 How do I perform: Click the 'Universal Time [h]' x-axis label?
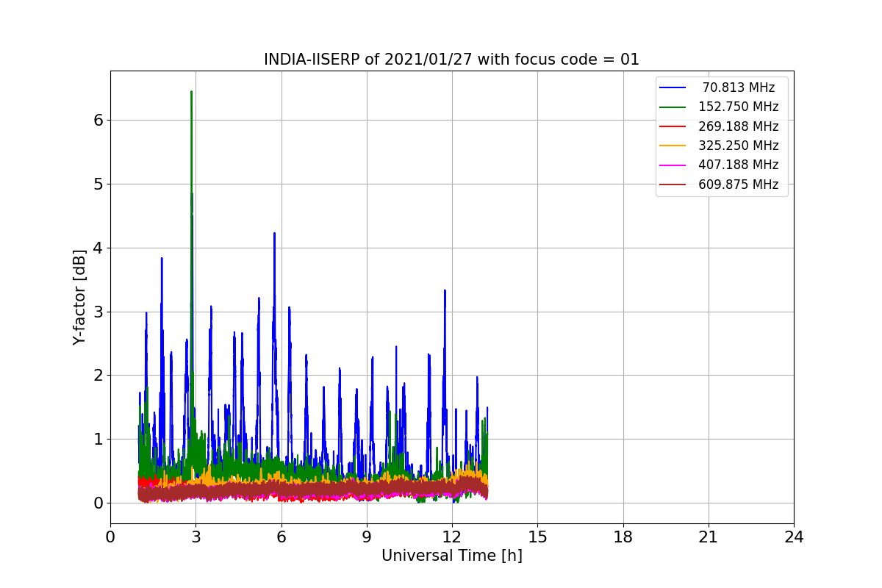[x=452, y=556]
